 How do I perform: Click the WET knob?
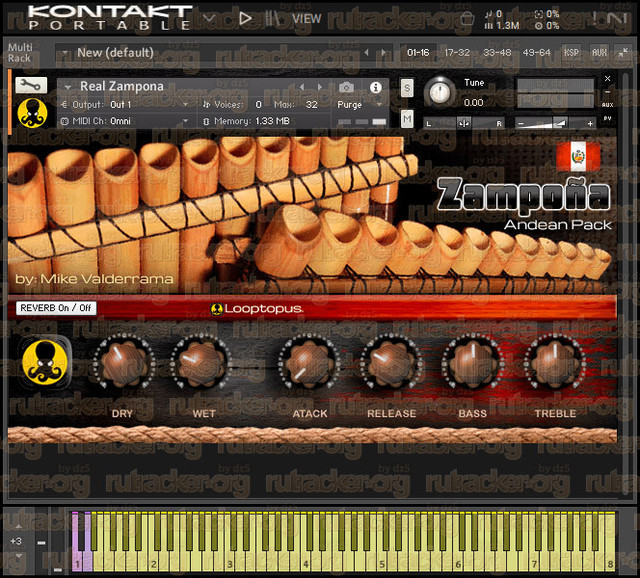click(200, 362)
